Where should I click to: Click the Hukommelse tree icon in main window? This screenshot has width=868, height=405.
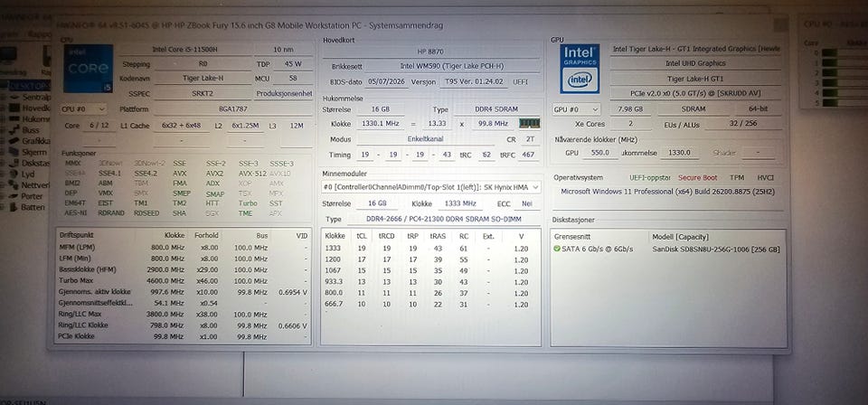(x=14, y=119)
